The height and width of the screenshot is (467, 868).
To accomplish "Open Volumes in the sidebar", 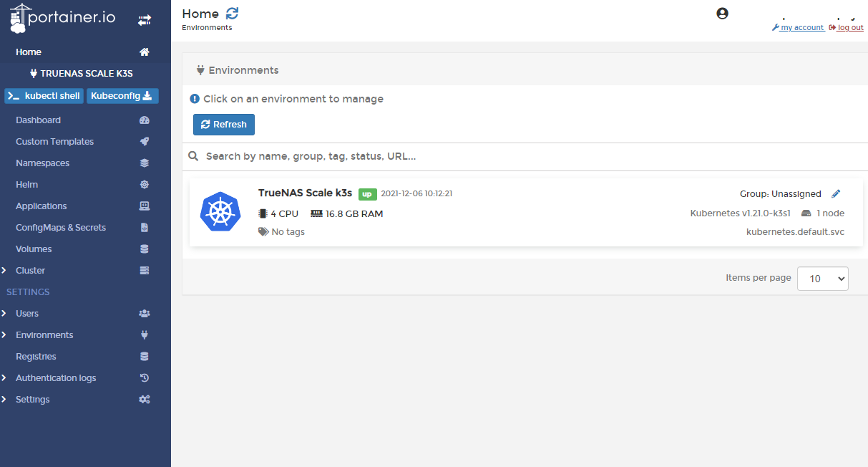I will pos(34,249).
